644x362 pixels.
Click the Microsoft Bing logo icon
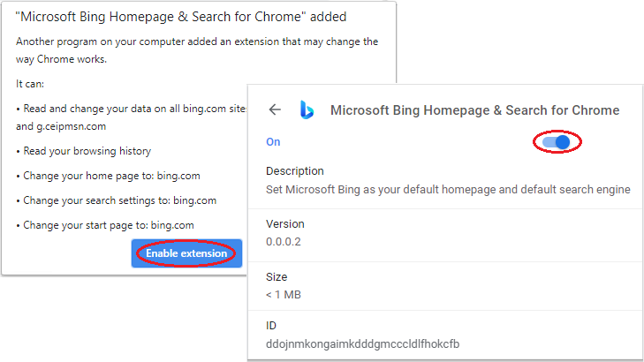point(307,110)
